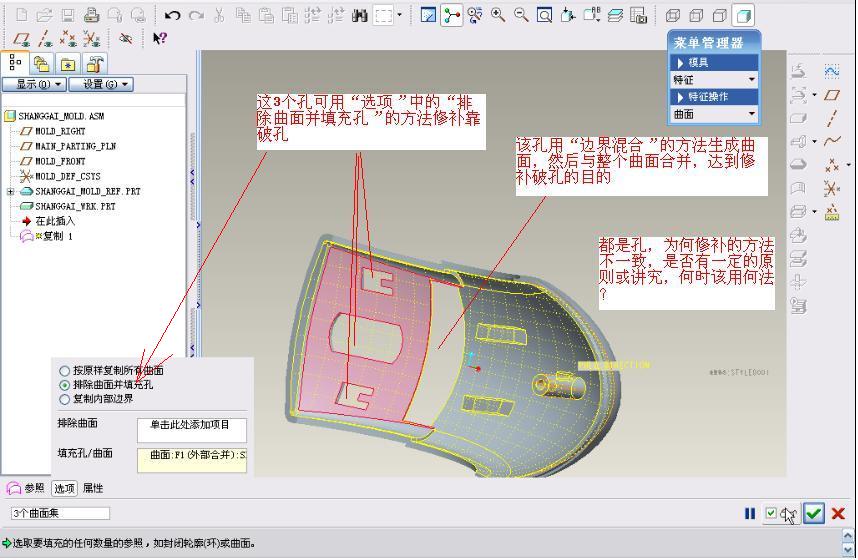Select MAIN_PARTING_PLN in the tree

tap(76, 146)
